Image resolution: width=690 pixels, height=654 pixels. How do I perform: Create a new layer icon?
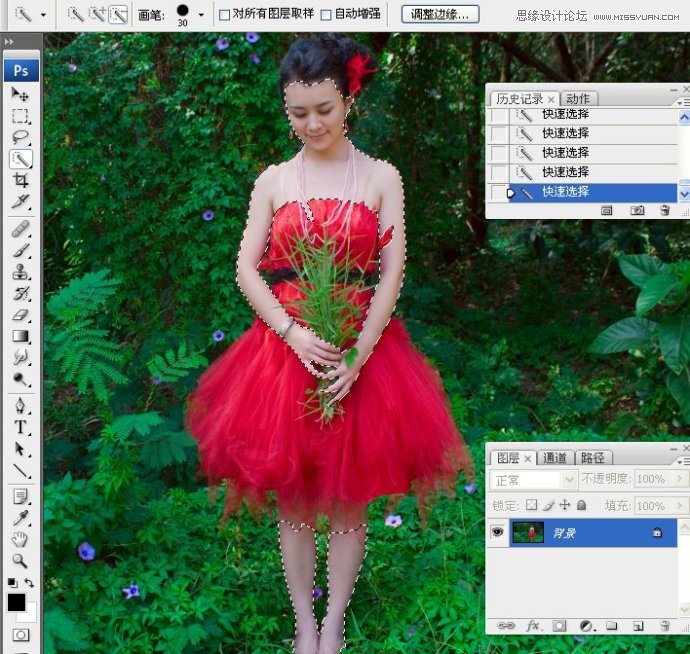638,626
